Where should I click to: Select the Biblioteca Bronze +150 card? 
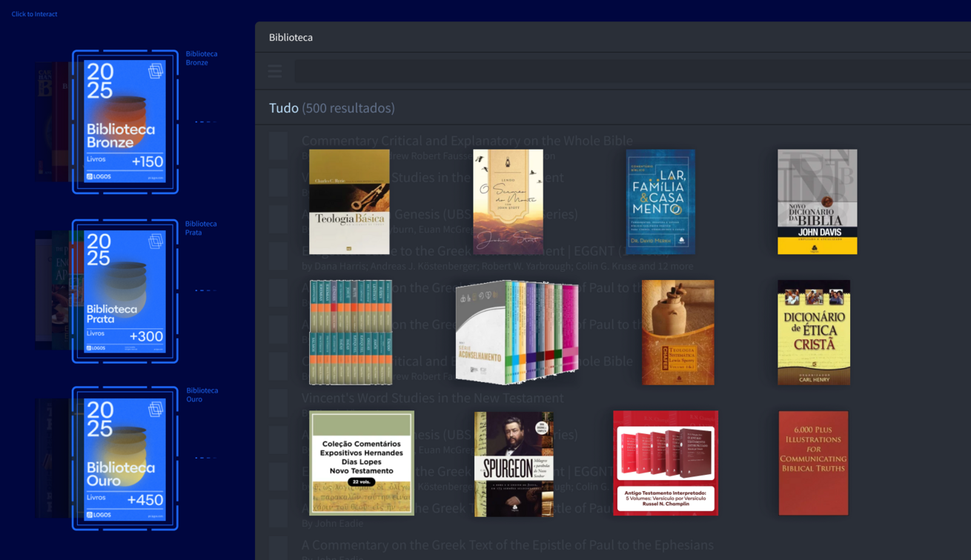pyautogui.click(x=125, y=121)
